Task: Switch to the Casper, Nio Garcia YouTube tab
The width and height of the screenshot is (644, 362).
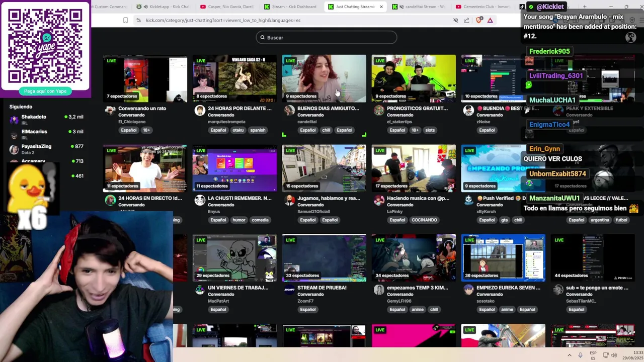Action: 227,7
